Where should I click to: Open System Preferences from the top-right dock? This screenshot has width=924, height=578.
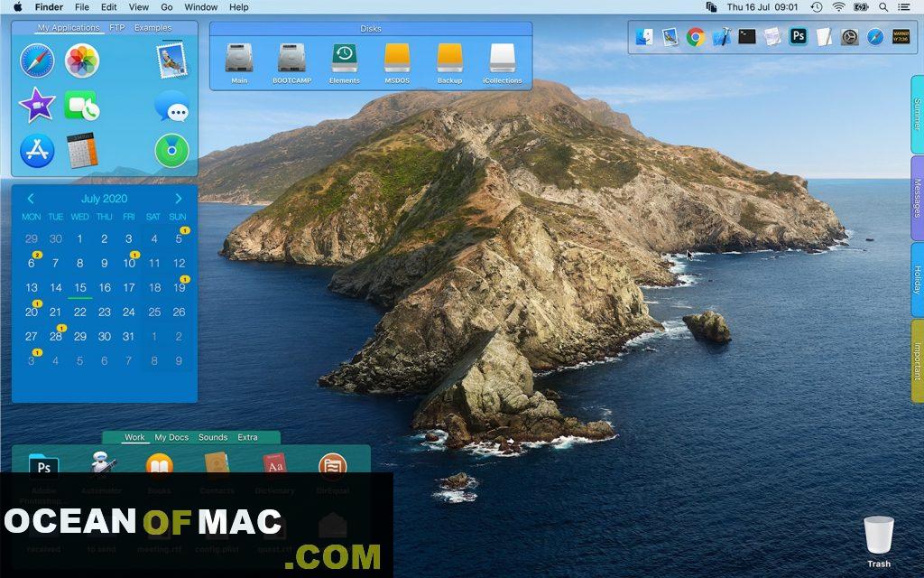[x=849, y=36]
